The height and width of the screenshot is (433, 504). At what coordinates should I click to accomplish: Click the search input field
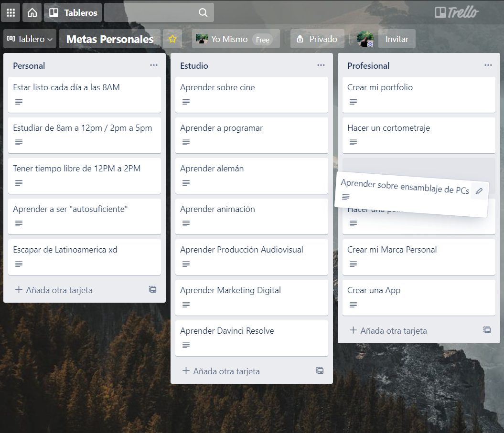(159, 12)
